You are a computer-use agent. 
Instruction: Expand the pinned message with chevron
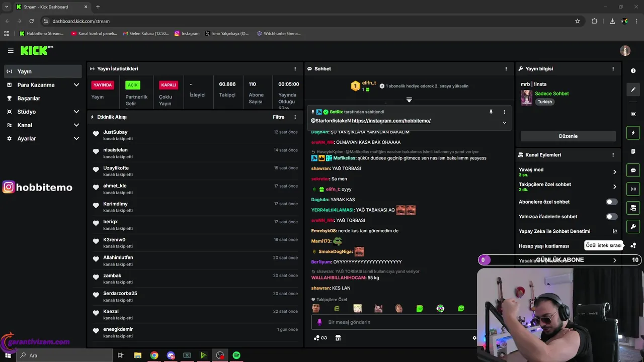[504, 123]
